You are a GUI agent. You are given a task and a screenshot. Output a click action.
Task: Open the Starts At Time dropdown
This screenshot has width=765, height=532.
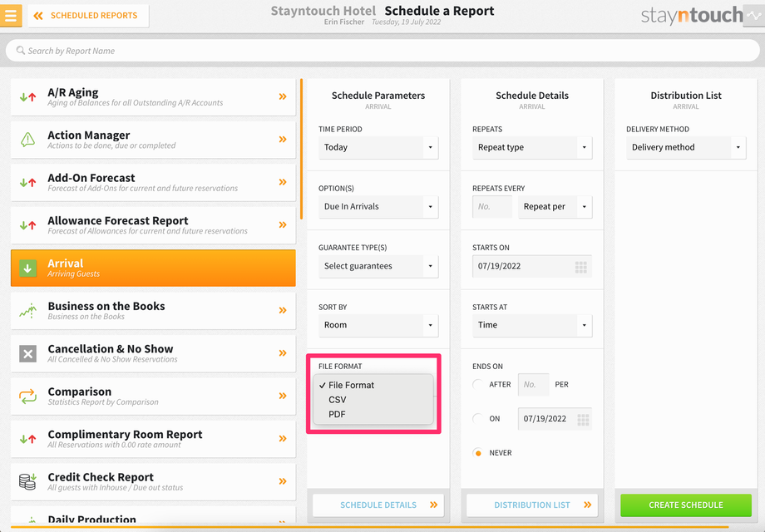[532, 325]
